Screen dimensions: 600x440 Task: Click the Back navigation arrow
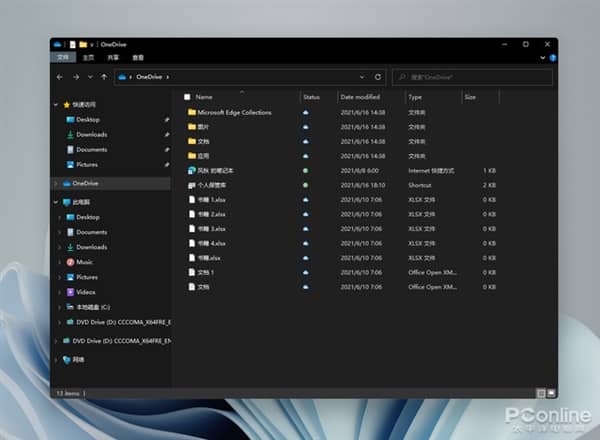60,76
